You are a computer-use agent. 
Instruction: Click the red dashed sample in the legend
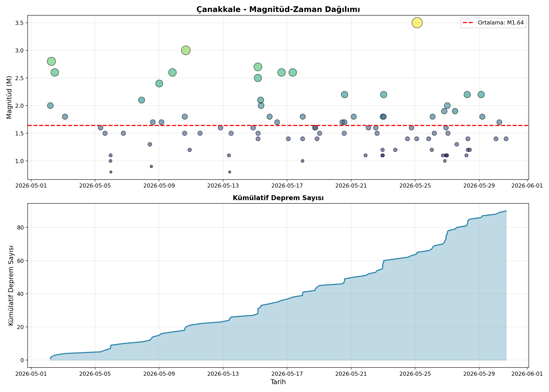468,23
